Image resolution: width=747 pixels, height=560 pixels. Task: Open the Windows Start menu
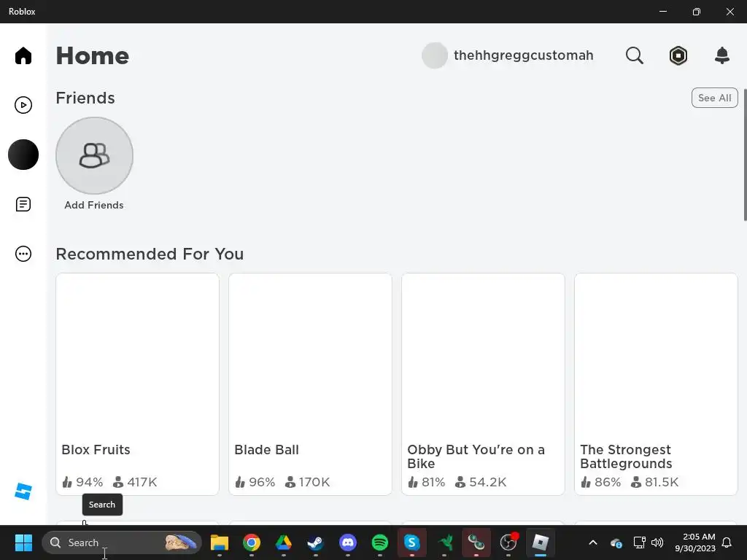[x=23, y=542]
